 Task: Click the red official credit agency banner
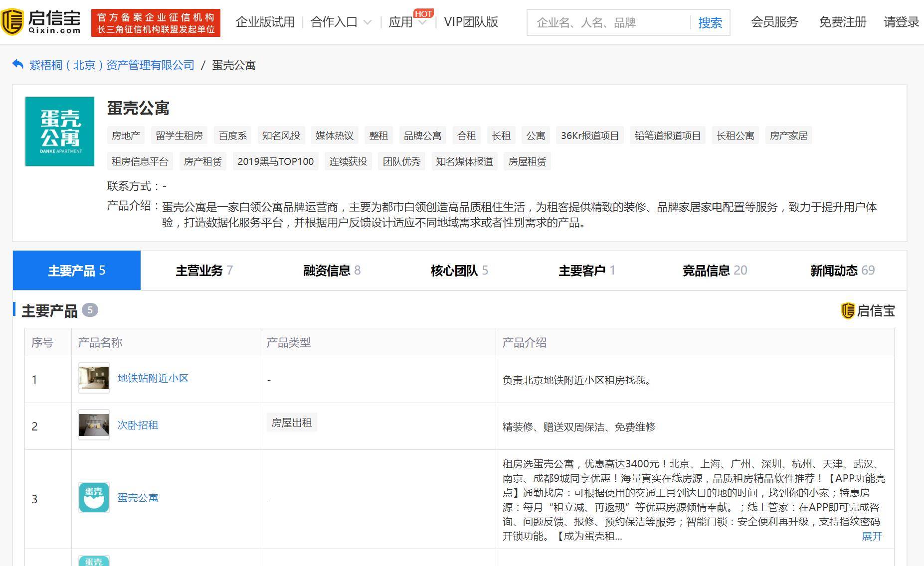pos(156,23)
